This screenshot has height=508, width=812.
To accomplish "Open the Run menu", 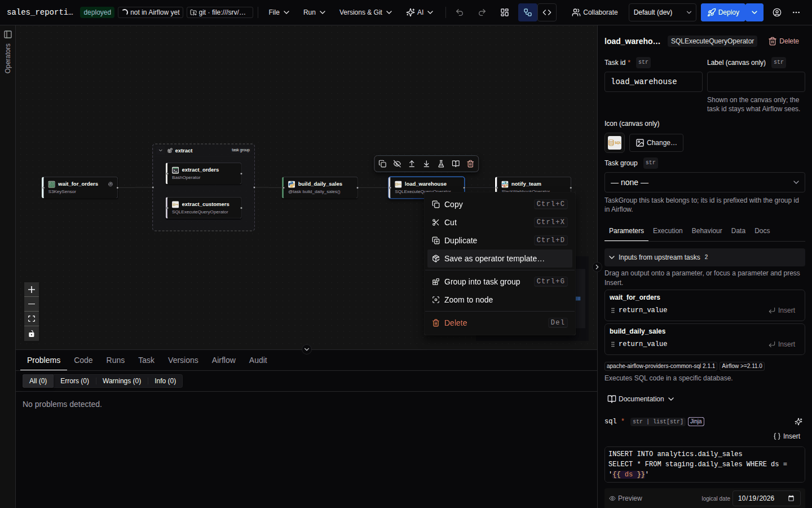I will click(314, 12).
